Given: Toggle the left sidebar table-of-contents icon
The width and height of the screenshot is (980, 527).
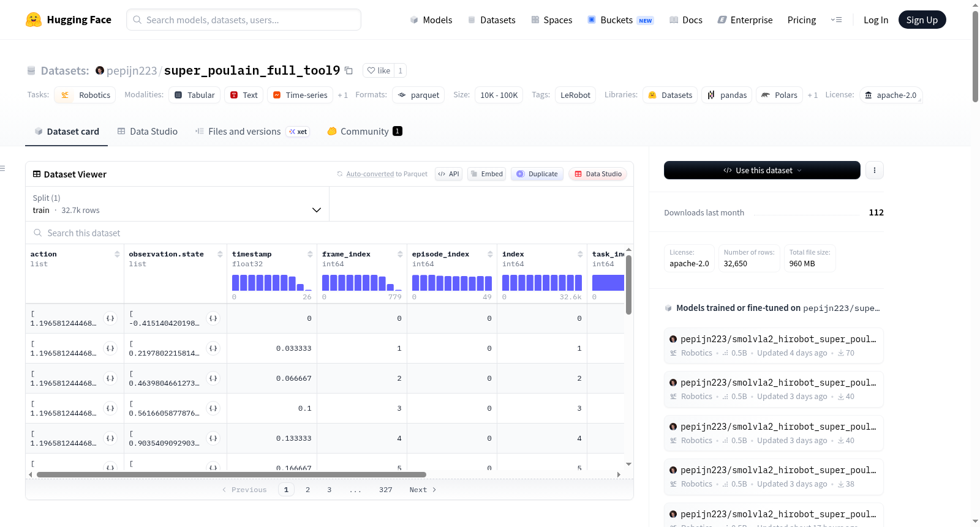Looking at the screenshot, I should (x=2, y=168).
